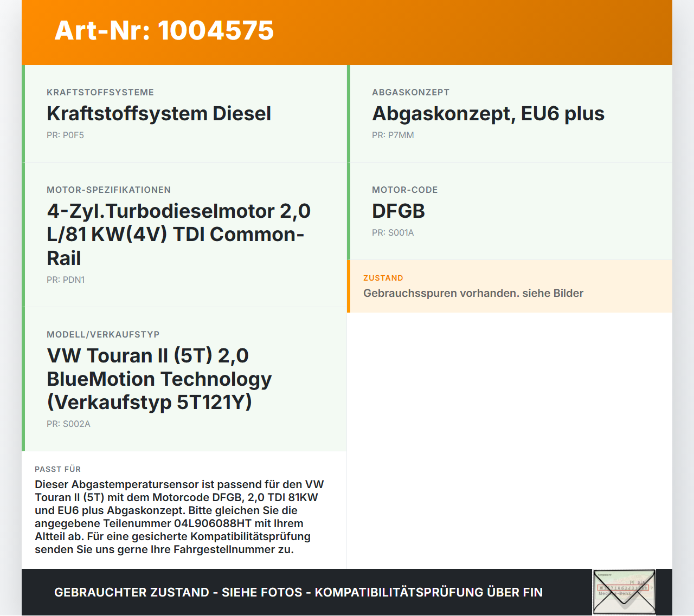
Task: Click 'KRAFTSTOFFSYSTEME' label
Action: pos(100,93)
